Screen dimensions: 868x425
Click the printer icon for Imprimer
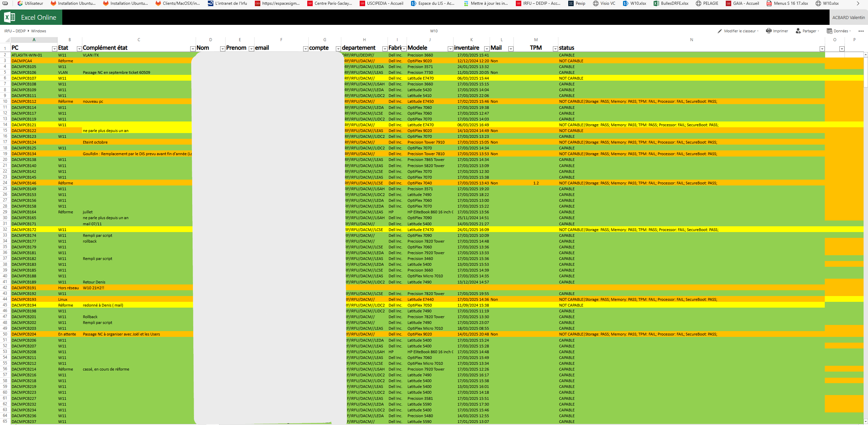click(x=768, y=31)
